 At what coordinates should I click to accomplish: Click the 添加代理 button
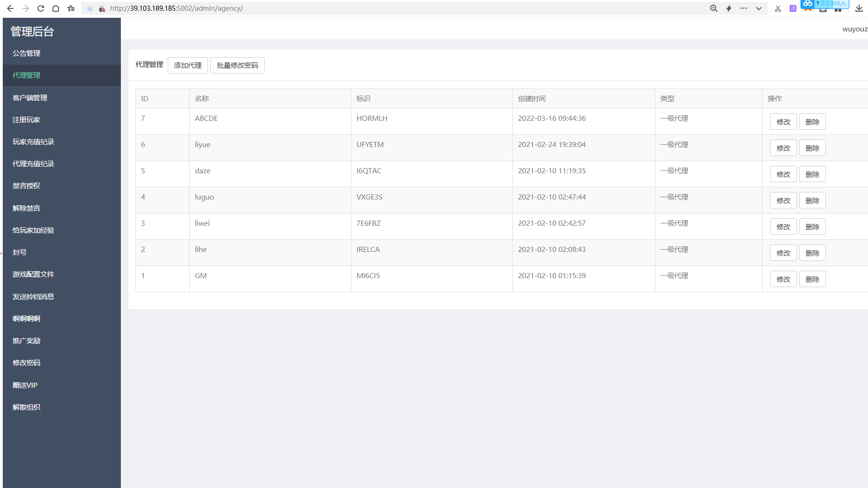[188, 65]
